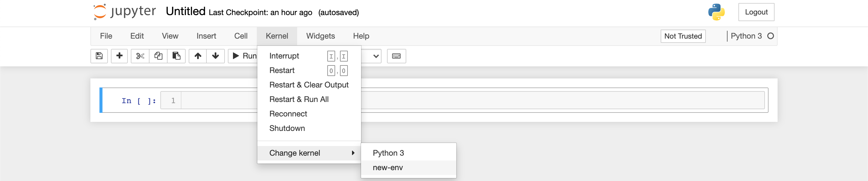Click into the empty code cell
Image resolution: width=868 pixels, height=181 pixels.
[x=472, y=100]
